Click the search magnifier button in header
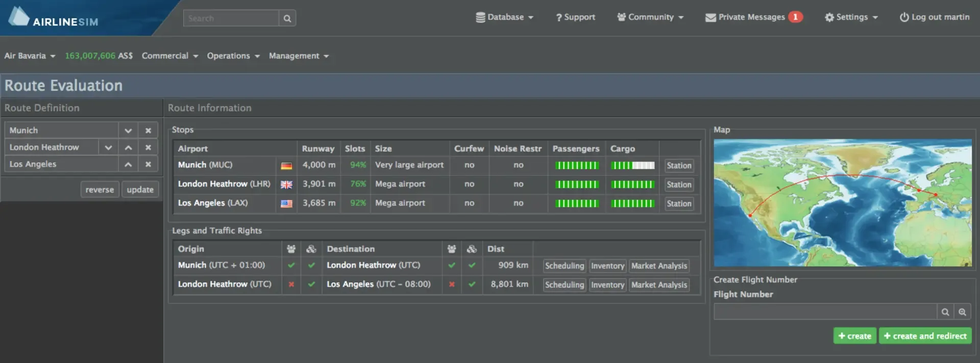 pyautogui.click(x=287, y=18)
